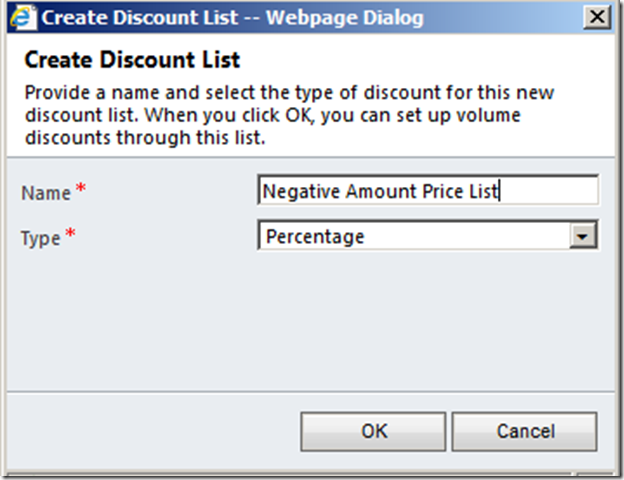Click the Name field label

46,193
